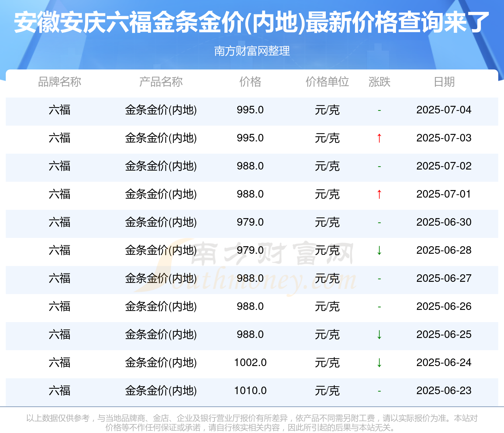Viewport: 504px width, 433px height.
Task: Select the 价格 column header
Action: [x=250, y=82]
